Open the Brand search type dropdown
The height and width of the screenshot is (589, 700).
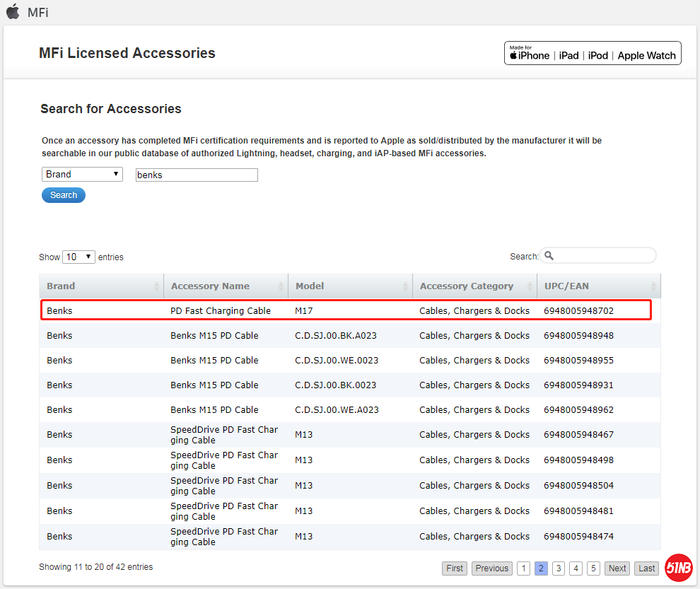pyautogui.click(x=82, y=175)
